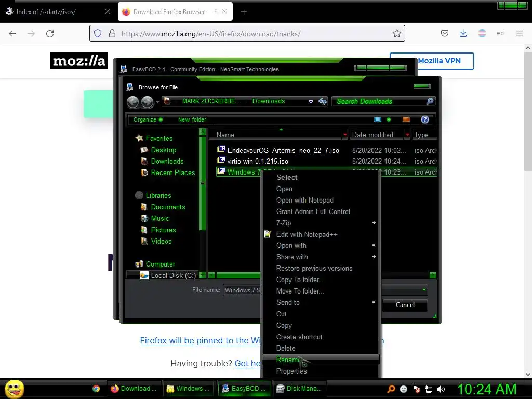Open file type filter dropdown
This screenshot has width=532, height=399.
tap(424, 290)
